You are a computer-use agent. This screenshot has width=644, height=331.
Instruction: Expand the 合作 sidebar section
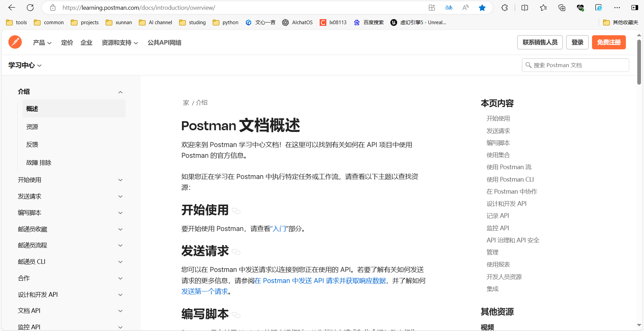tap(120, 278)
